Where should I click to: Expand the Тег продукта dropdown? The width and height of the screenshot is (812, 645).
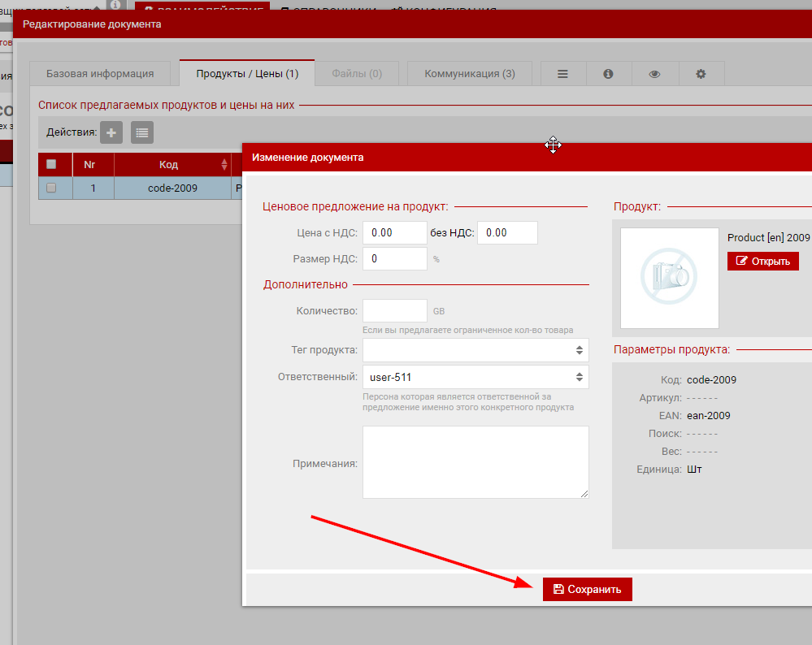coord(475,350)
